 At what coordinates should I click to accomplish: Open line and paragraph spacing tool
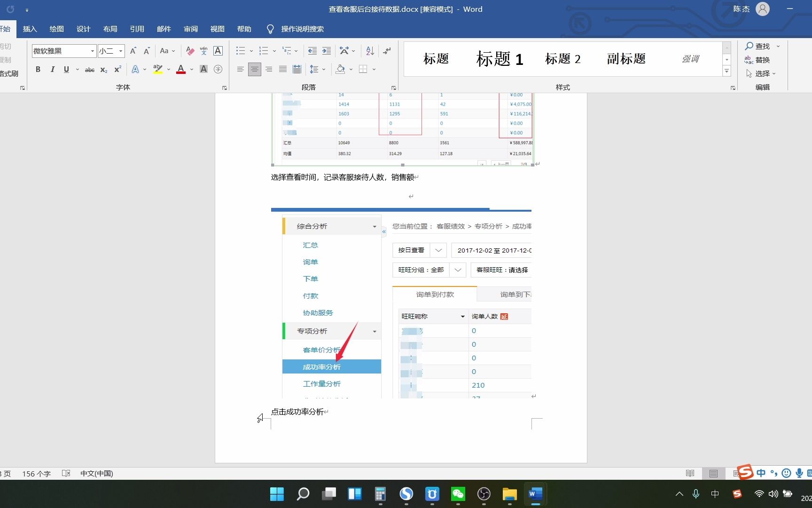[x=314, y=69]
